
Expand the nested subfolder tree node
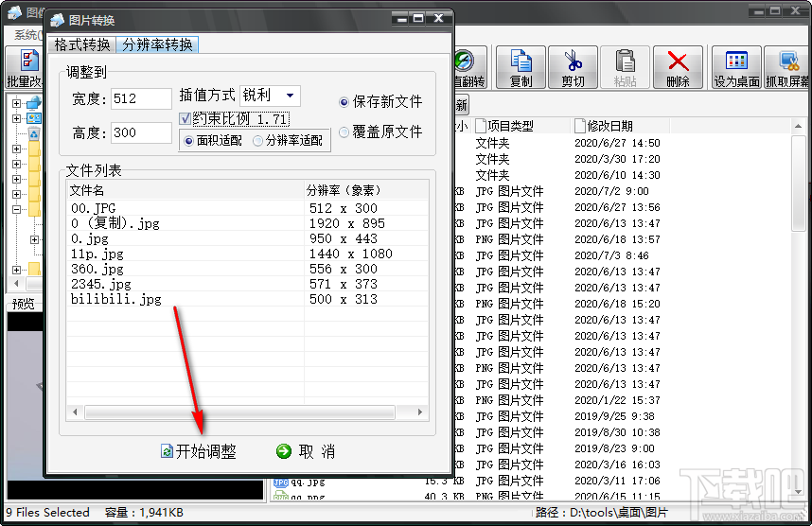(34, 239)
